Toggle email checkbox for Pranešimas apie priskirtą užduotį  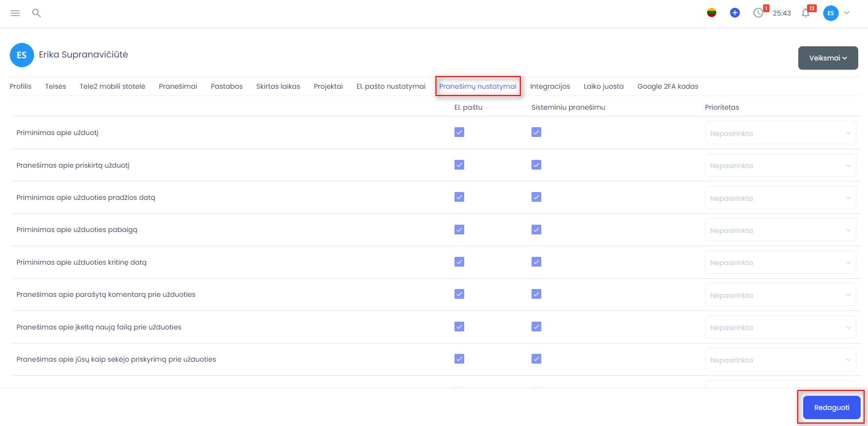pyautogui.click(x=459, y=165)
